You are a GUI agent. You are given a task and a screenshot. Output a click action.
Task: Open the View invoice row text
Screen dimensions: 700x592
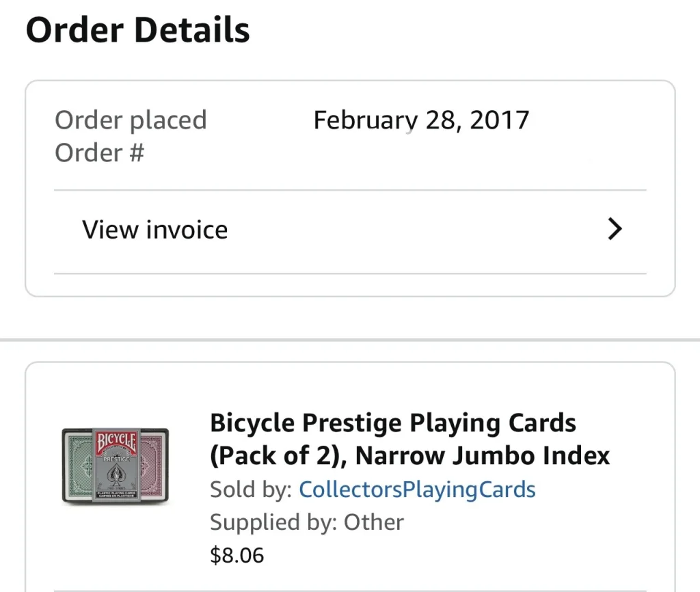tap(155, 230)
